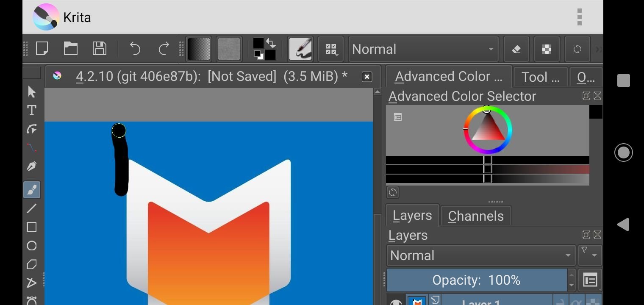Select the Freehand Brush tool
Screen dimensions: 644x305
point(32,190)
